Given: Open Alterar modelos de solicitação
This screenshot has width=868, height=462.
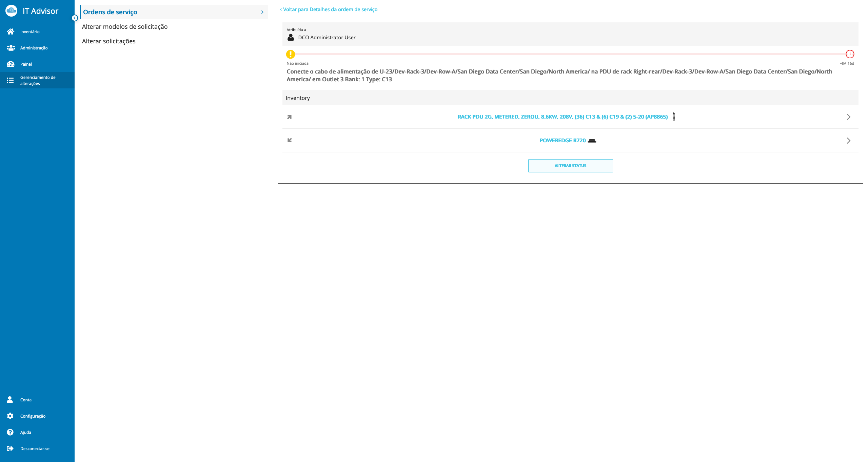Looking at the screenshot, I should [125, 26].
